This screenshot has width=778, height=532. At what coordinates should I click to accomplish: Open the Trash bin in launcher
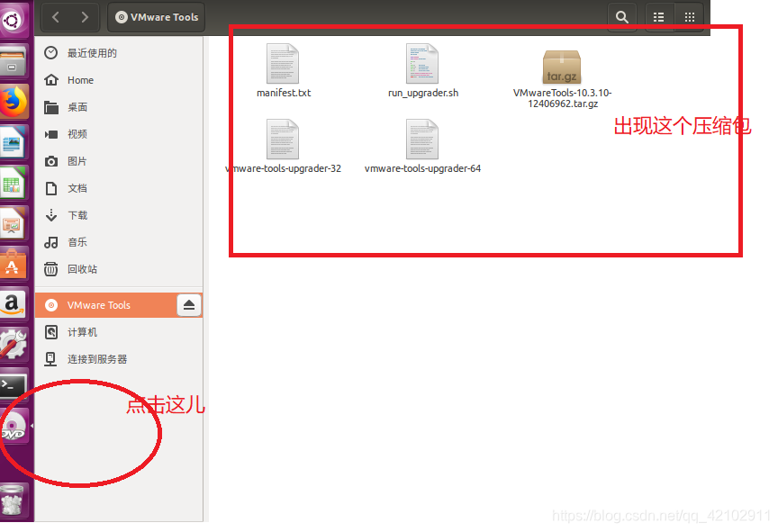click(x=14, y=500)
